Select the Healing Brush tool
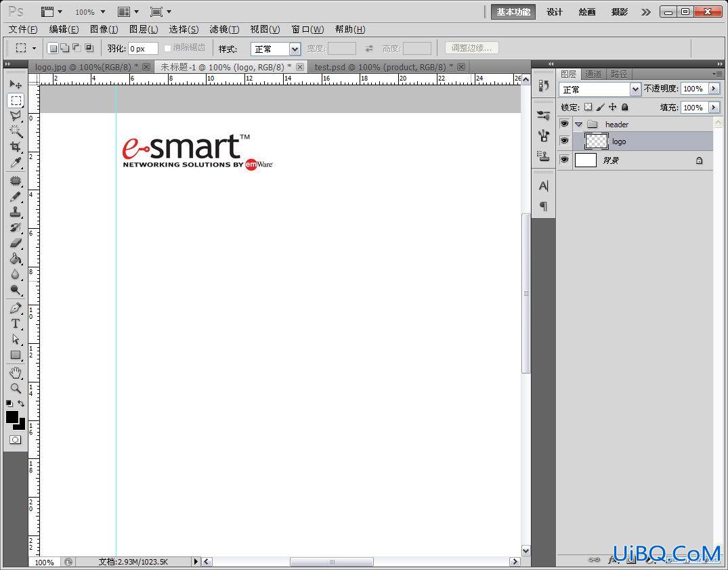Viewport: 728px width, 570px height. (x=16, y=181)
